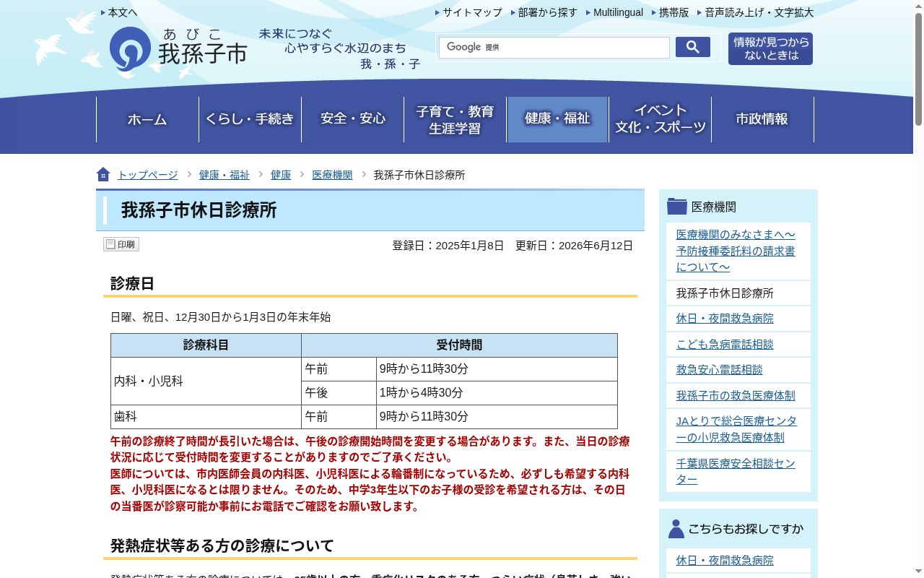The width and height of the screenshot is (924, 578).
Task: Click the 医療機関 folder icon
Action: click(x=677, y=206)
